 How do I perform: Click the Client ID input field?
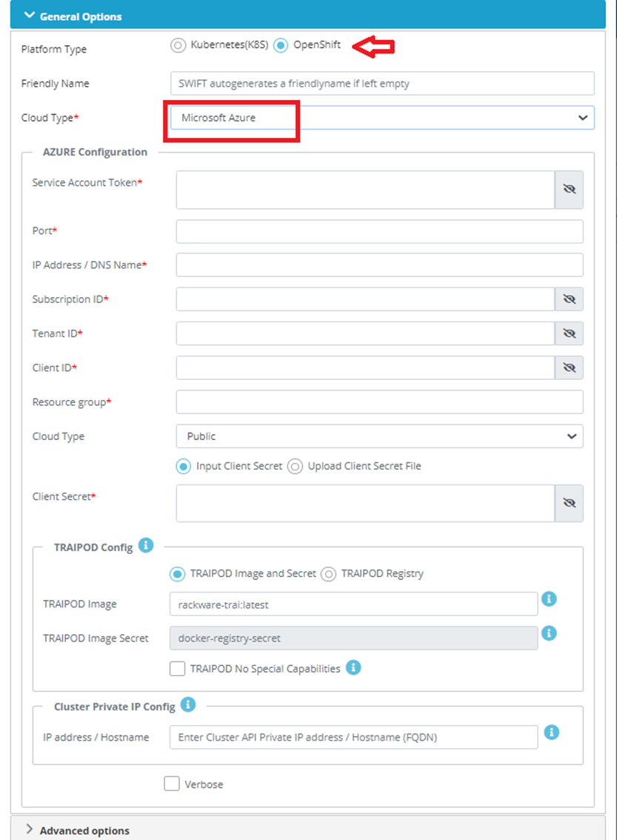365,367
